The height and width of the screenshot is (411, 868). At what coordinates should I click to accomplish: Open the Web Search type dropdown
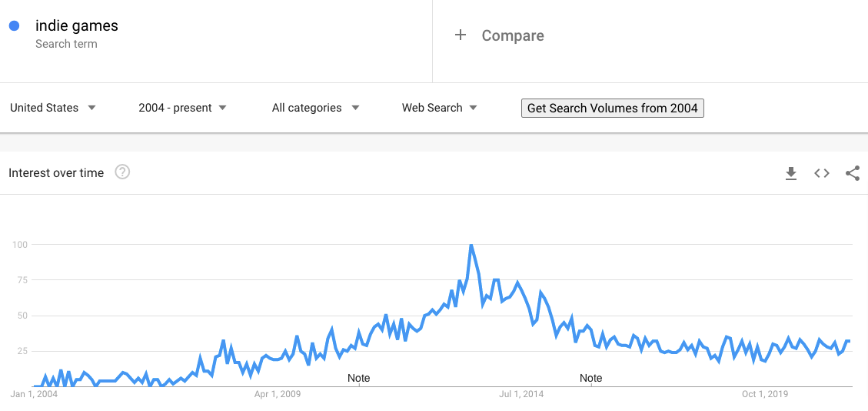[x=439, y=108]
